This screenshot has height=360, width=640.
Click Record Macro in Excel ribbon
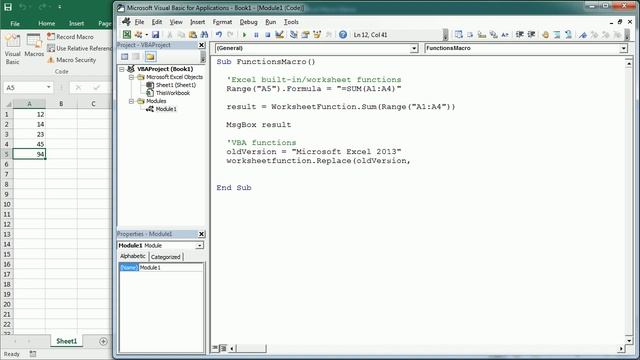click(x=70, y=37)
